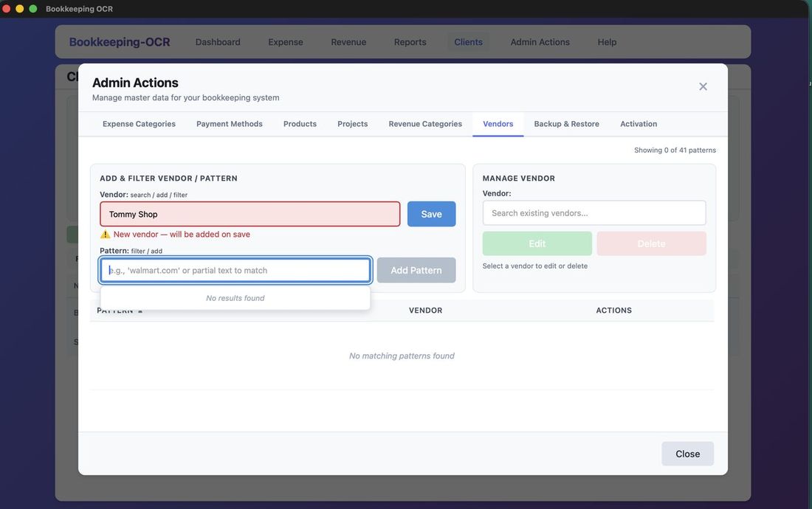Screen dimensions: 812x509
Task: Navigate to the Dashboard page
Action: point(217,42)
